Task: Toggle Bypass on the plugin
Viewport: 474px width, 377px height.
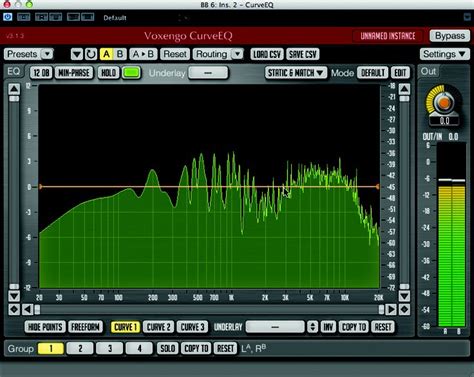Action: [x=450, y=36]
